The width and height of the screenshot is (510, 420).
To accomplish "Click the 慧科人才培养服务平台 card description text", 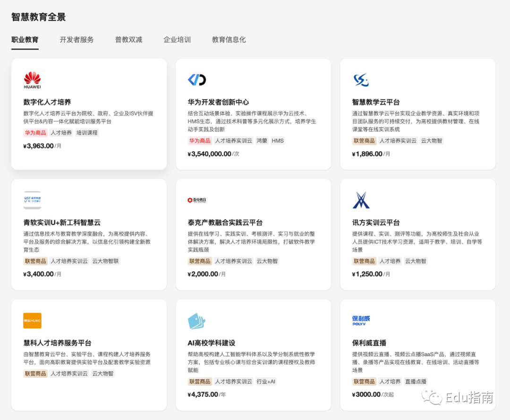I will 87,358.
